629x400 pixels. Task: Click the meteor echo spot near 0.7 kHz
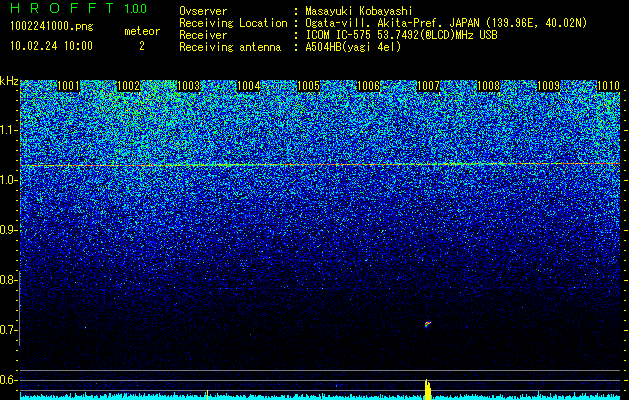pyautogui.click(x=428, y=324)
